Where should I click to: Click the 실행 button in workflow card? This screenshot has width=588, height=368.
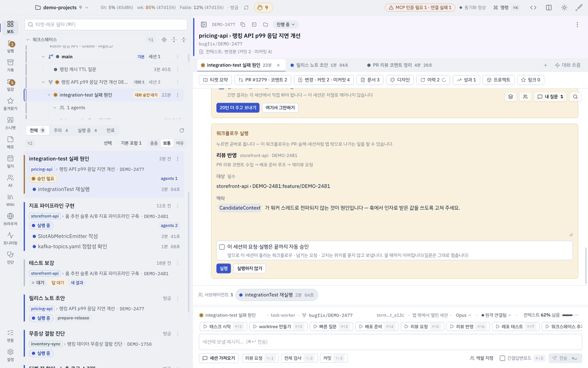tap(224, 268)
